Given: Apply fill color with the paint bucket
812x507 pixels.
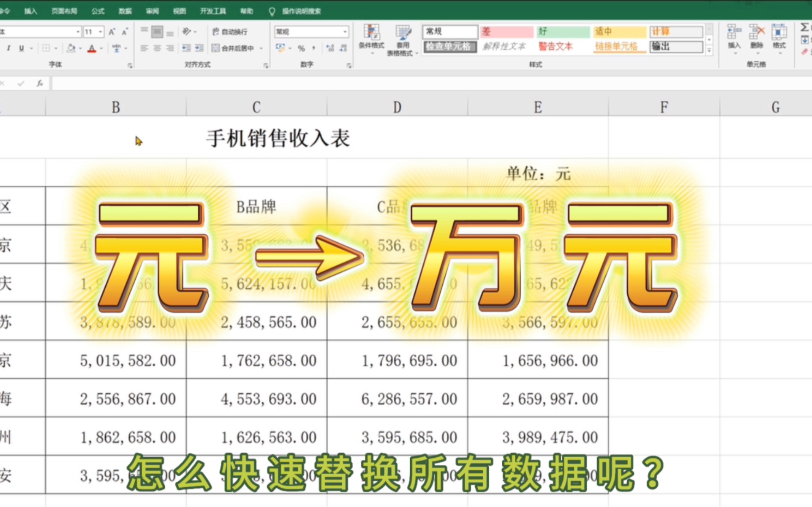Looking at the screenshot, I should (x=71, y=48).
